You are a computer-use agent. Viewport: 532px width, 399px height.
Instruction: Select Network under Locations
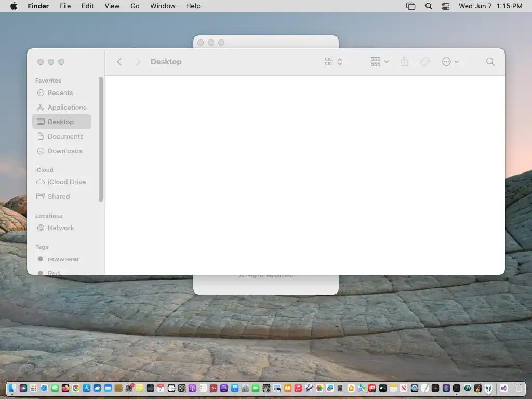62,228
